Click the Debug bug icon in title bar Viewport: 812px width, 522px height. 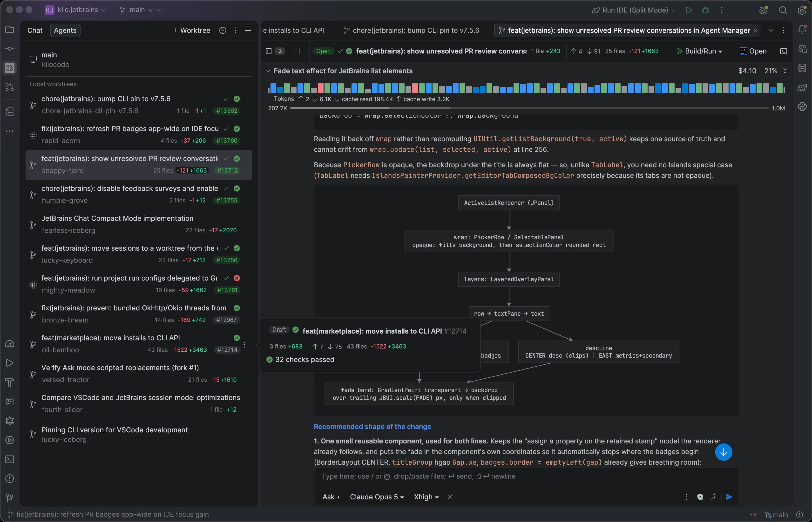(x=705, y=10)
